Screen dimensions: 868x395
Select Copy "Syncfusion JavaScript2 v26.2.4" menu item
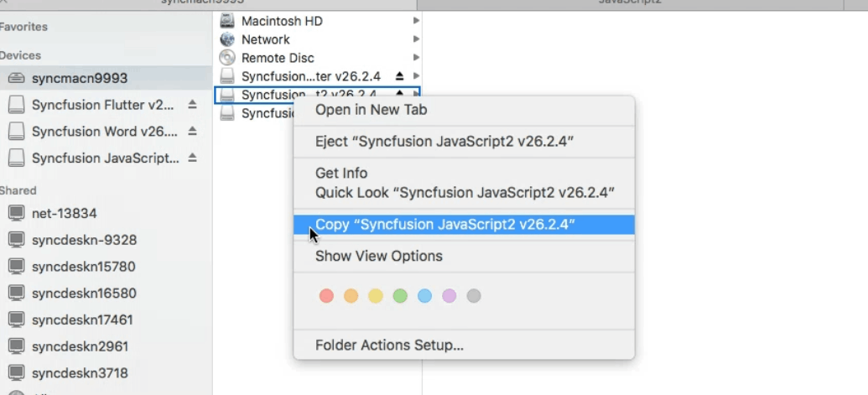pyautogui.click(x=444, y=224)
